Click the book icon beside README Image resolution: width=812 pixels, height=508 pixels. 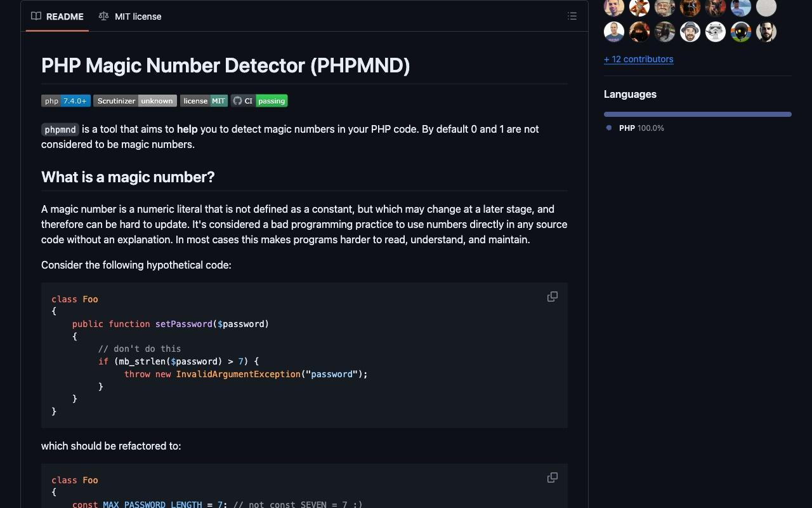click(36, 17)
